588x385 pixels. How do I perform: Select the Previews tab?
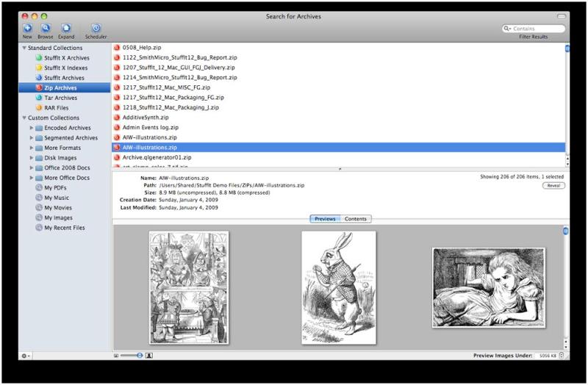(325, 219)
